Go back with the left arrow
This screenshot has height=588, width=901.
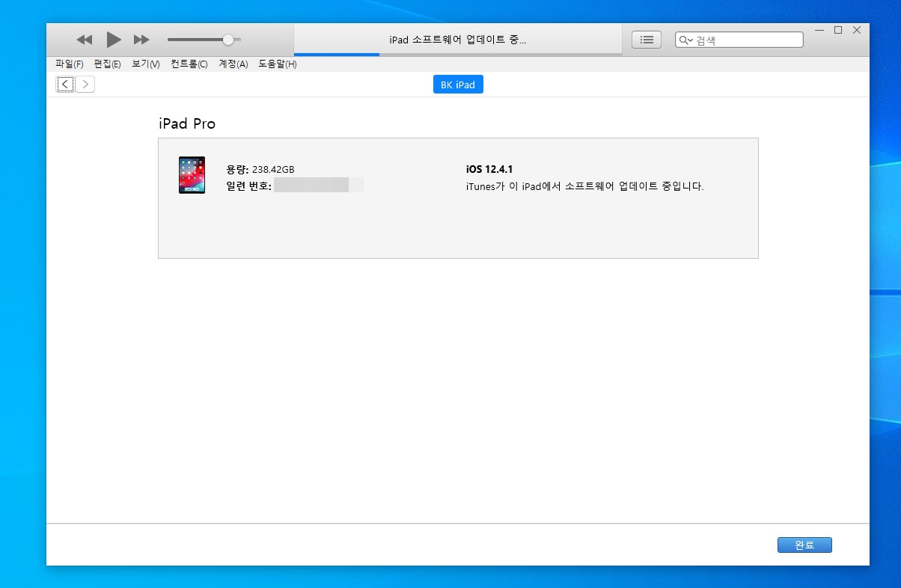click(x=65, y=85)
